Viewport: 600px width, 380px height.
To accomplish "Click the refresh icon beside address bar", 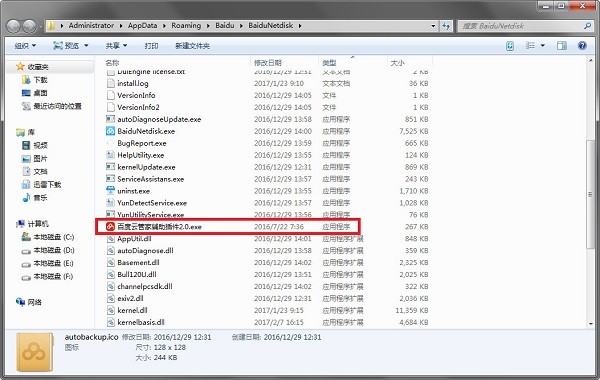I will coord(446,26).
